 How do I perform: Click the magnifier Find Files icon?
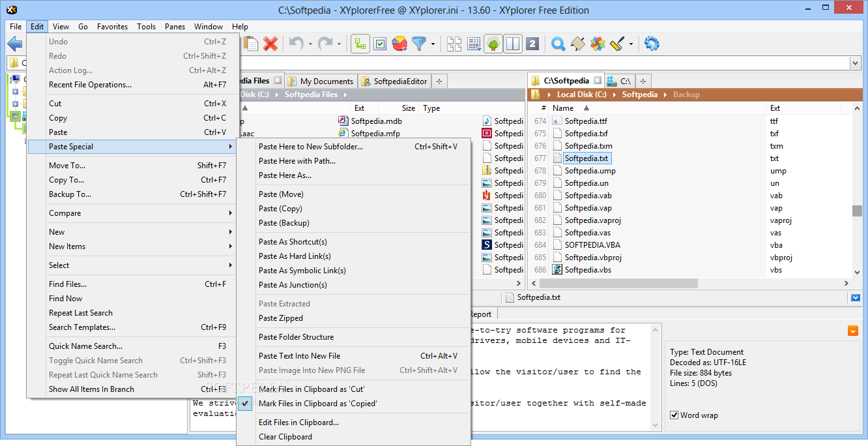pyautogui.click(x=558, y=44)
